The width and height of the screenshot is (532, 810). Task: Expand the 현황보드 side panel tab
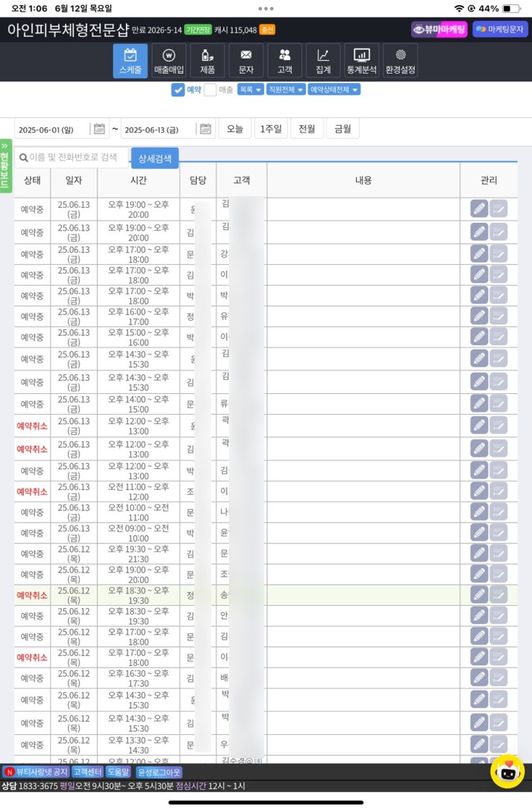tap(6, 166)
